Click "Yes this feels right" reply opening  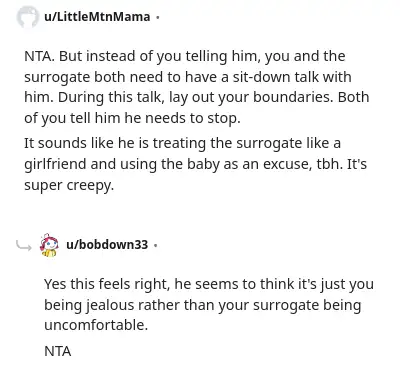click(107, 284)
